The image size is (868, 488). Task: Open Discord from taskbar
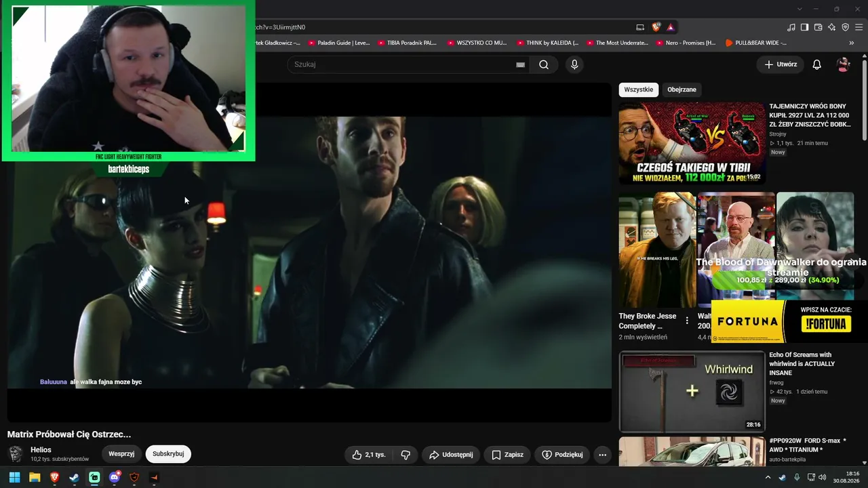tap(115, 477)
